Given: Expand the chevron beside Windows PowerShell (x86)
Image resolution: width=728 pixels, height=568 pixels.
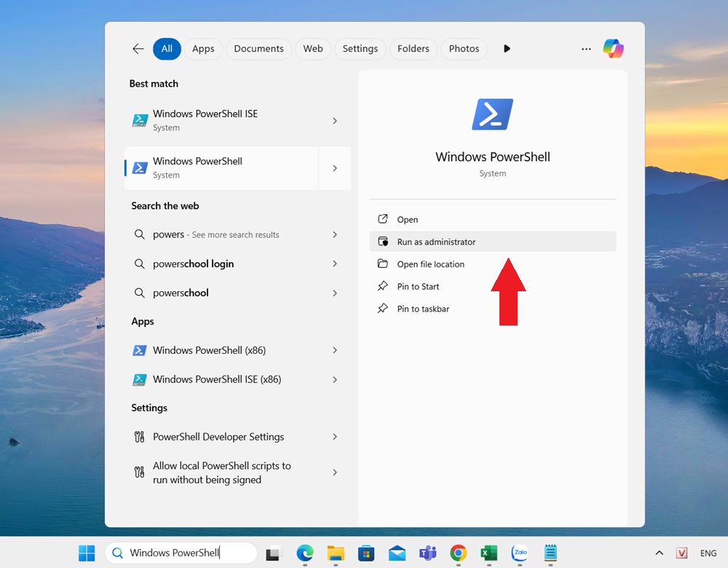Looking at the screenshot, I should tap(335, 350).
